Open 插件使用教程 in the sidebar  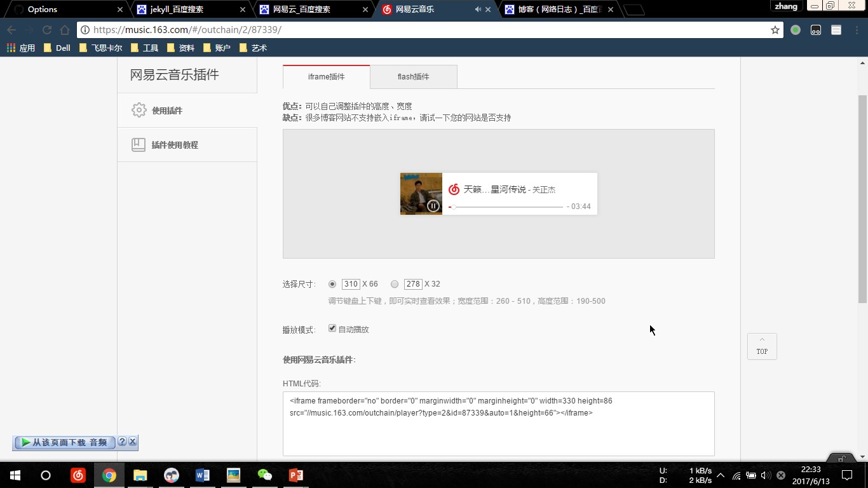[x=175, y=145]
